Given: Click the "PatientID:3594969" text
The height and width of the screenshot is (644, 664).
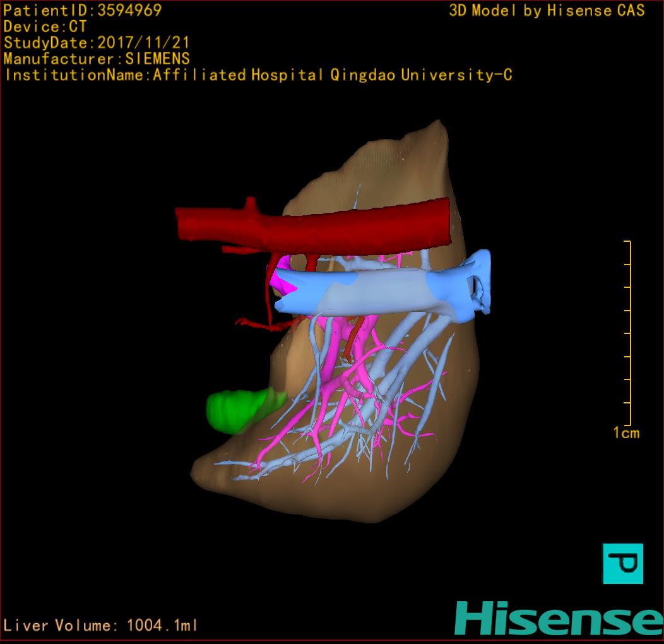Looking at the screenshot, I should [83, 10].
